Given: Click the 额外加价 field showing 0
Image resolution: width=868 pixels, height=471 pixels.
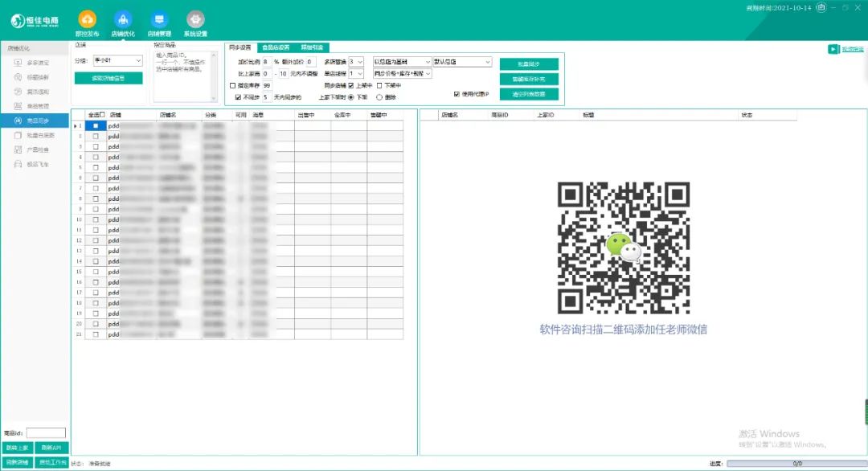Looking at the screenshot, I should (x=311, y=62).
